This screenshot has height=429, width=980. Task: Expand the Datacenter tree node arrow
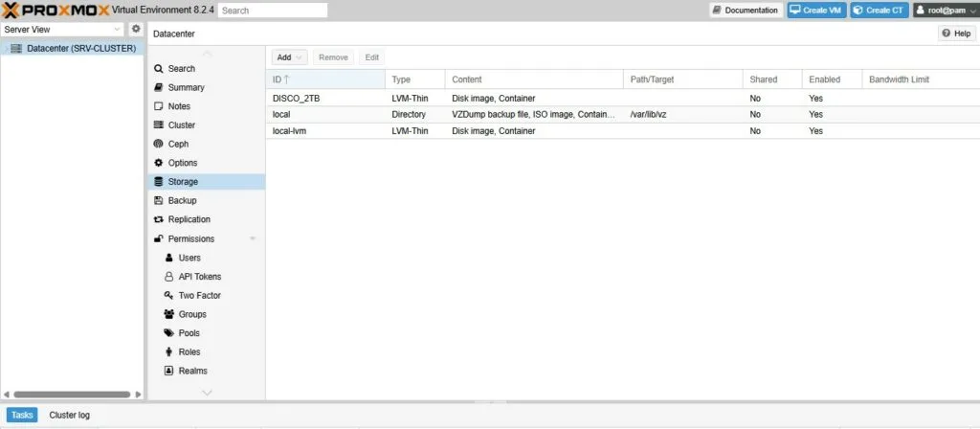[x=6, y=48]
